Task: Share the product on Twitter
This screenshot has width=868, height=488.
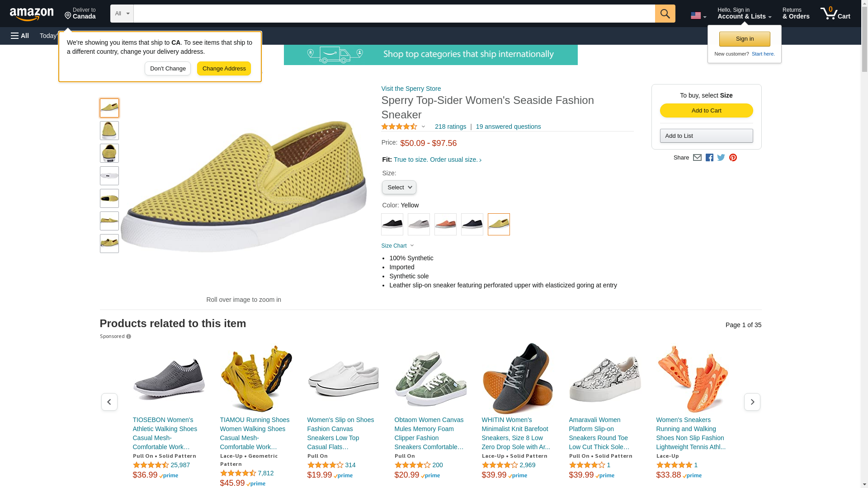Action: (x=721, y=158)
